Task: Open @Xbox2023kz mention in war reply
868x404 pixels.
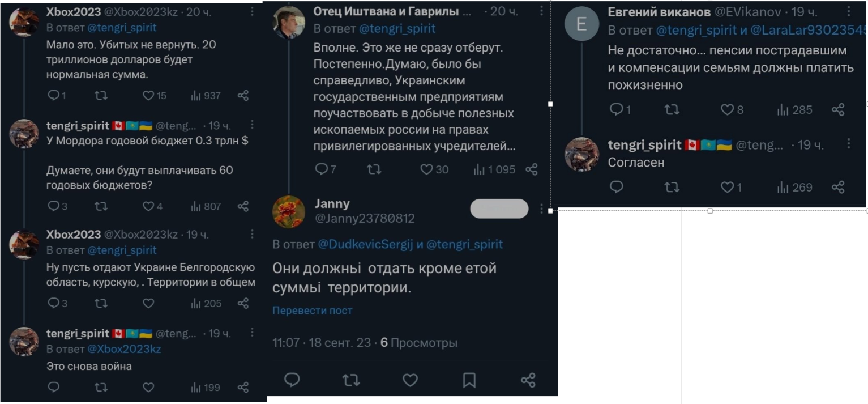Action: [124, 349]
